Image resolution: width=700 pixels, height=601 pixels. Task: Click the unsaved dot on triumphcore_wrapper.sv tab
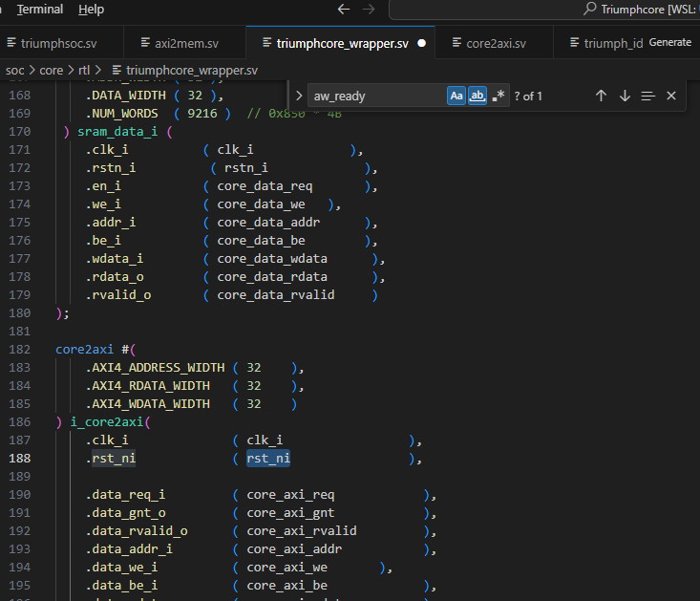(x=421, y=43)
